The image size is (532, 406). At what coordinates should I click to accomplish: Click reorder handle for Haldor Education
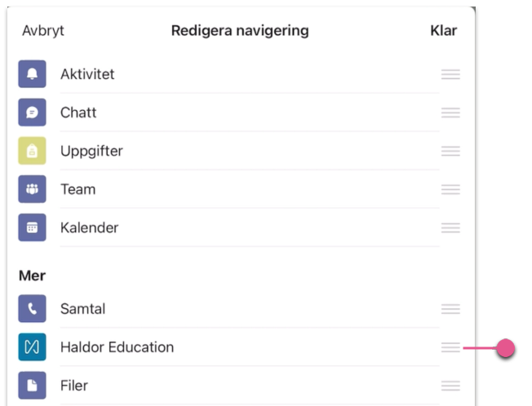[450, 347]
